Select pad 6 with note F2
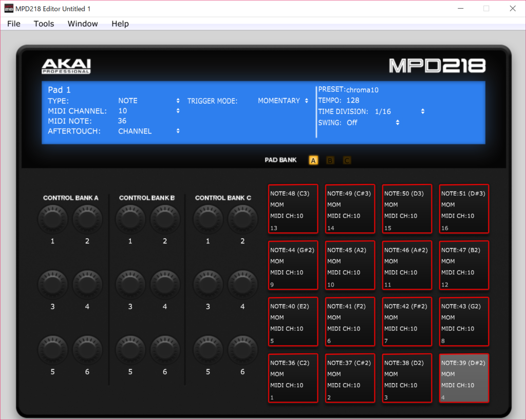Viewport: 526px width, 420px height. click(x=350, y=321)
